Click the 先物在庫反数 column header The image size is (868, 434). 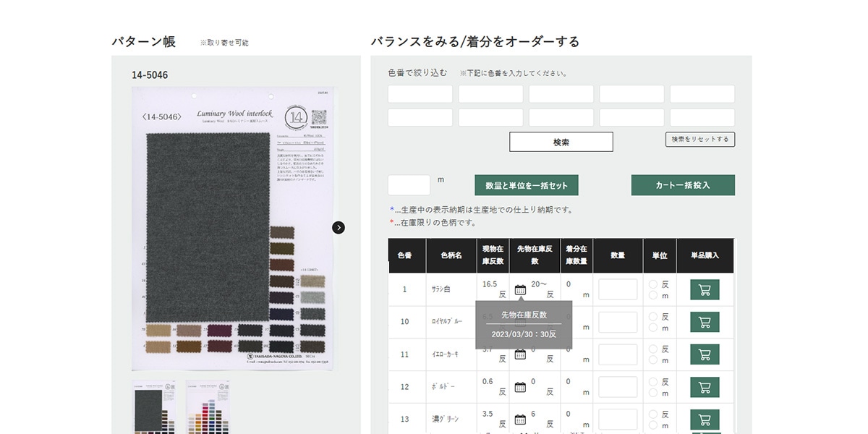tap(535, 256)
